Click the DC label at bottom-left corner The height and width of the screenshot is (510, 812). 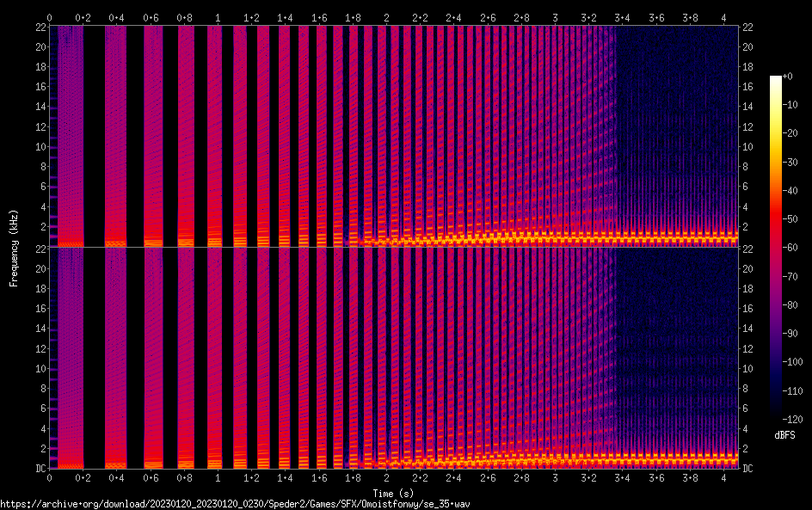pos(40,469)
